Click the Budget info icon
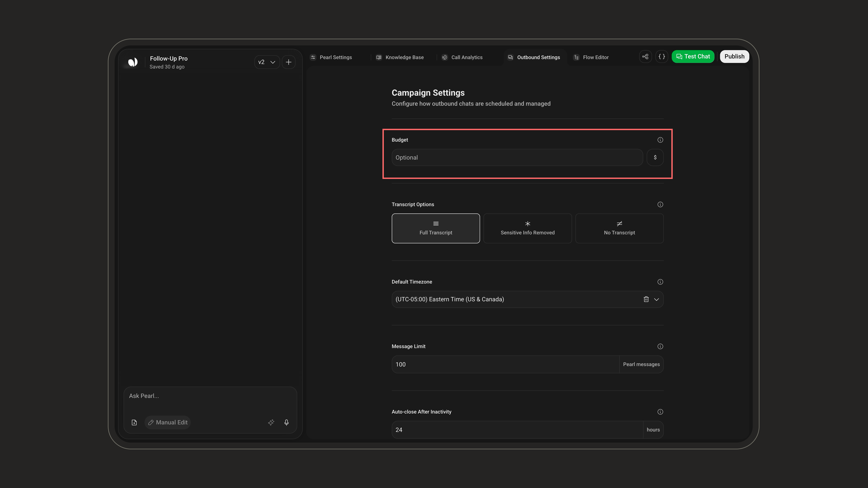 click(660, 140)
